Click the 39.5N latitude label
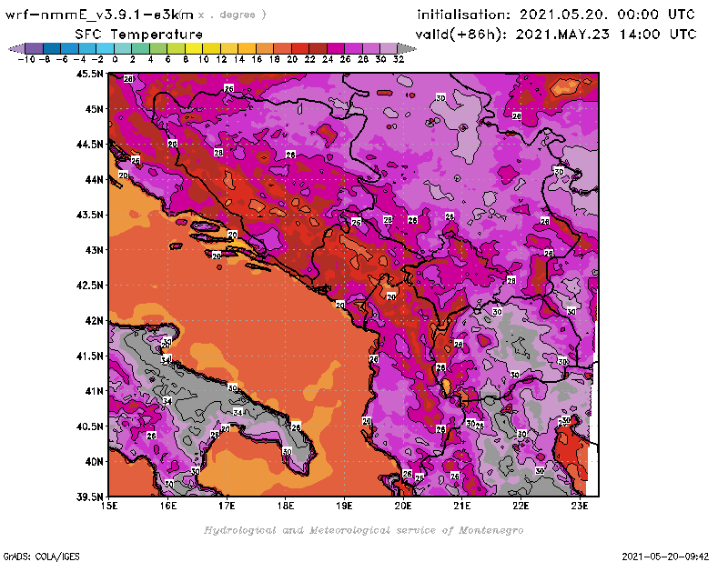 click(90, 497)
